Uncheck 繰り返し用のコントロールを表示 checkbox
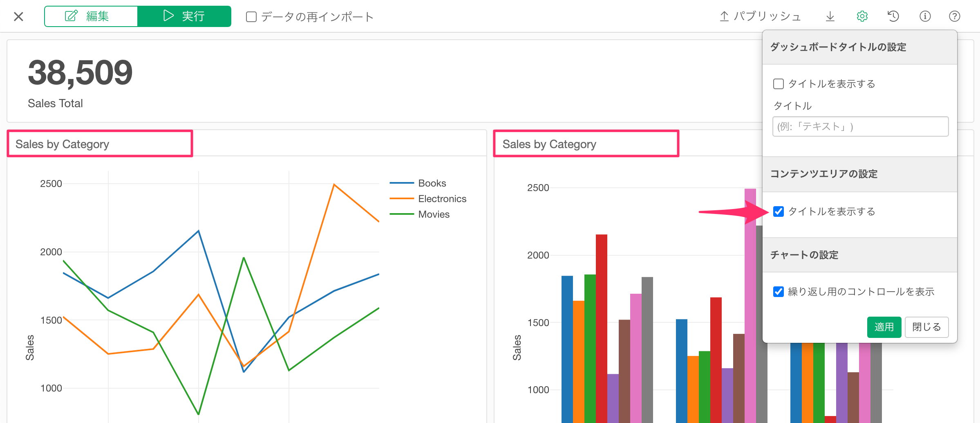Viewport: 980px width, 423px height. 779,292
